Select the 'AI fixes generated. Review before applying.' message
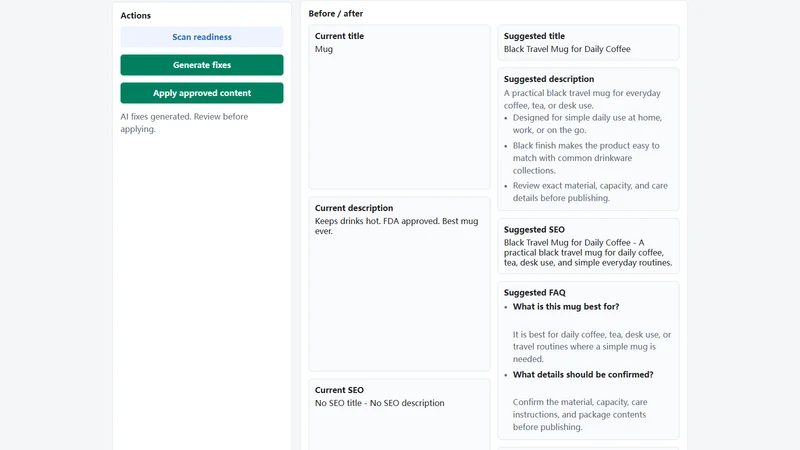Image resolution: width=800 pixels, height=450 pixels. [184, 122]
